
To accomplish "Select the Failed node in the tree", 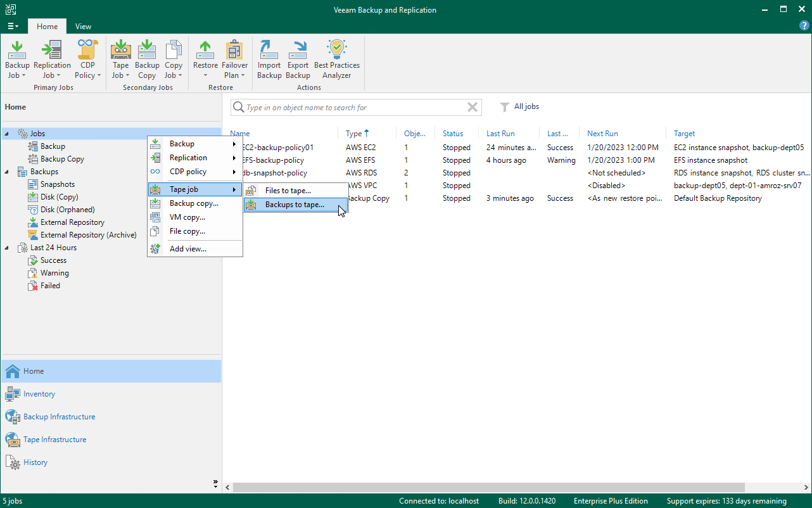I will (49, 285).
